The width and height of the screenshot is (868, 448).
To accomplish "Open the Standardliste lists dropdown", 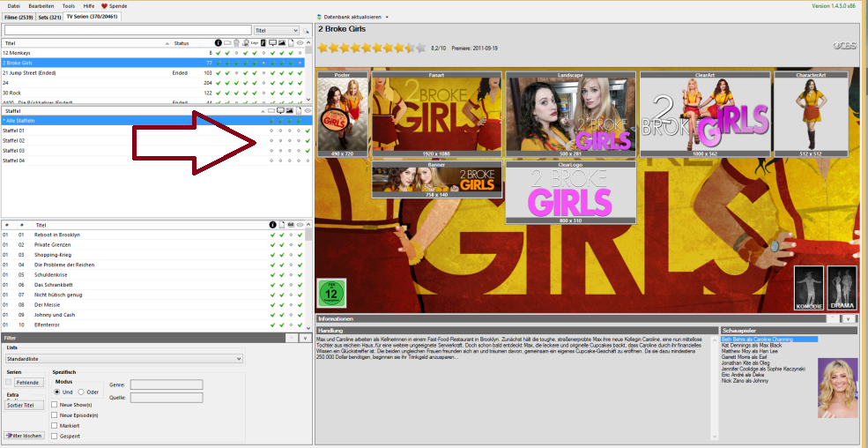I will pos(124,359).
